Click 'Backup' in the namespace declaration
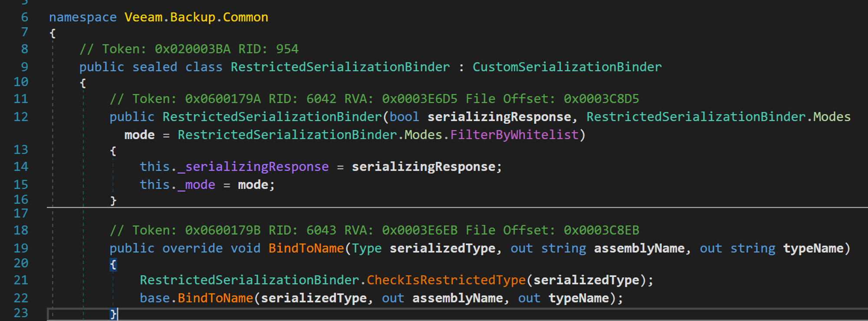 [193, 17]
